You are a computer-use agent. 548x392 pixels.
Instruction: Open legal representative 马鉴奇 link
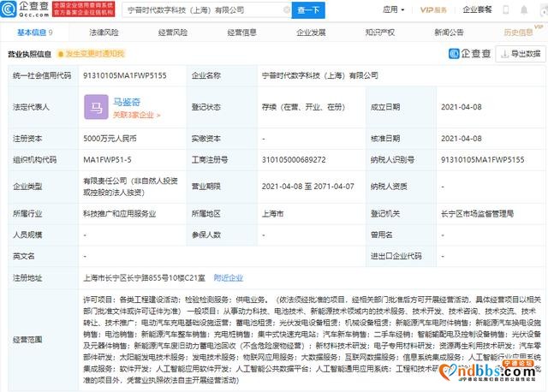tap(127, 102)
